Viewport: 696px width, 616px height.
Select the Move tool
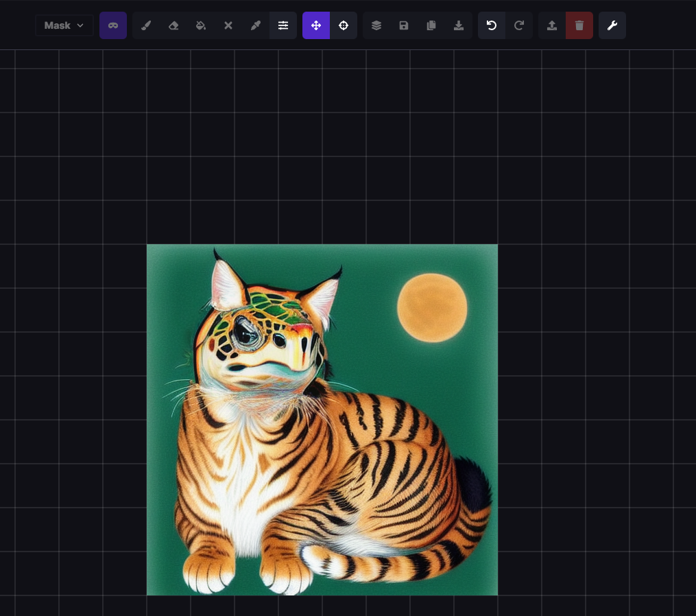coord(316,25)
